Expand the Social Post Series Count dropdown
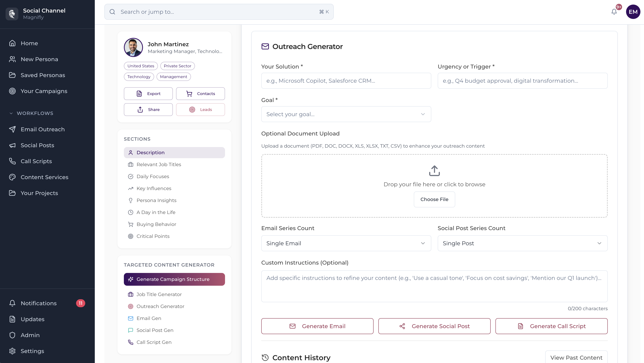The height and width of the screenshot is (363, 644). point(522,243)
